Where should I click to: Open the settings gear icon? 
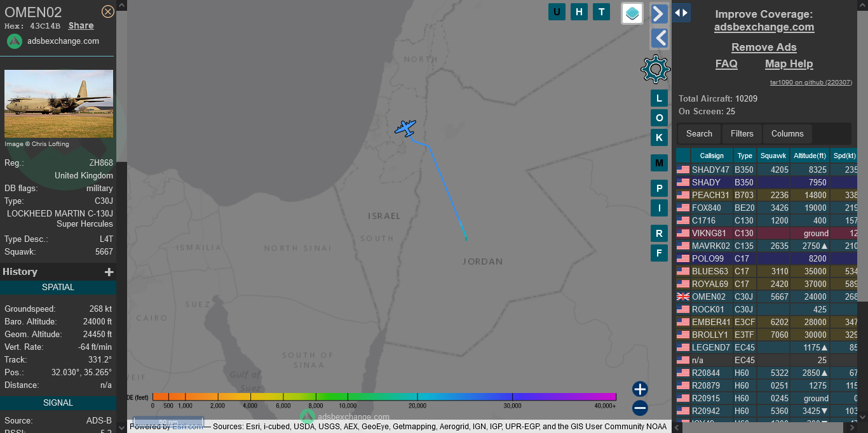[656, 69]
